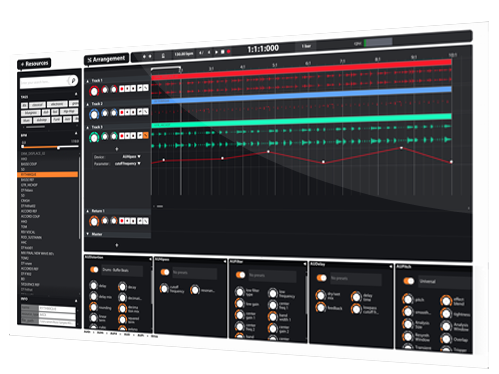This screenshot has width=499, height=374.
Task: Click the orange automation icon on Track 3
Action: (146, 135)
